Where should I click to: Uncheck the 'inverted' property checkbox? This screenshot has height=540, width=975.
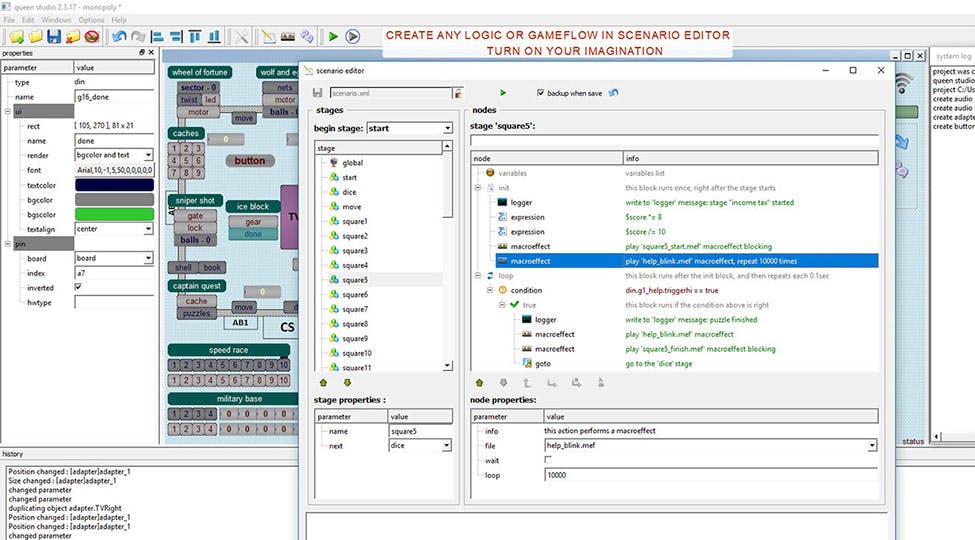tap(79, 287)
